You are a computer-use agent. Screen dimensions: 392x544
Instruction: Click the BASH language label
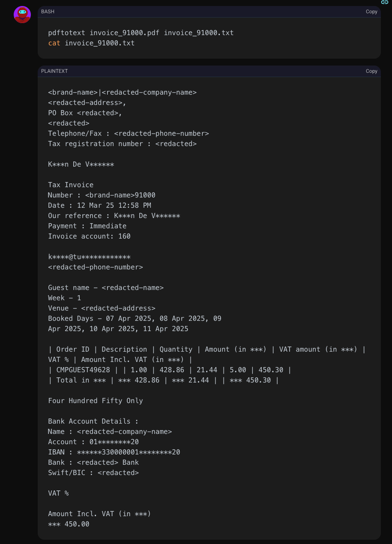click(48, 12)
